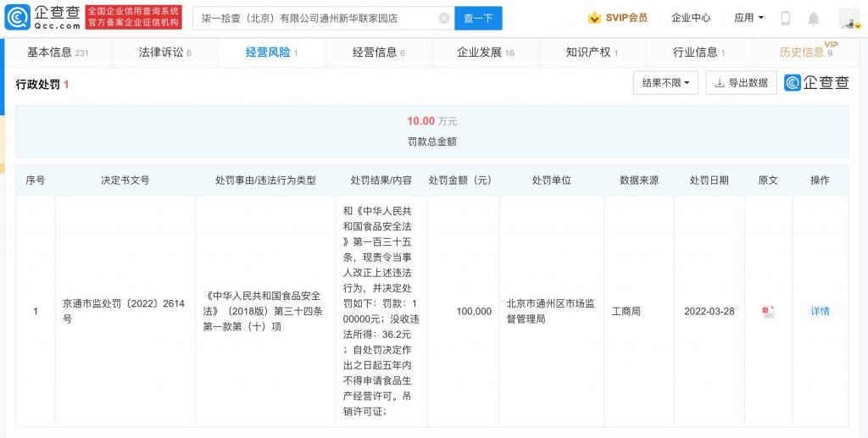Image resolution: width=868 pixels, height=438 pixels.
Task: Go to the 历史信息 VIP tab
Action: (805, 53)
